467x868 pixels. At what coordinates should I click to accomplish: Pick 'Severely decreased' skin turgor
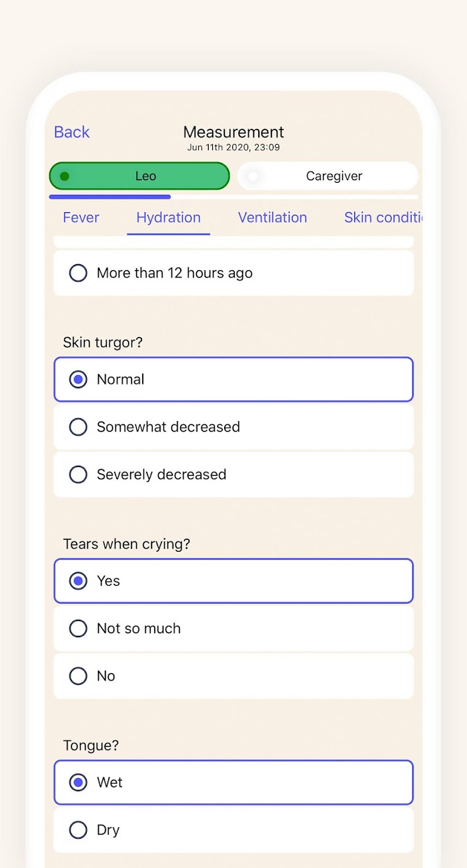coord(78,474)
